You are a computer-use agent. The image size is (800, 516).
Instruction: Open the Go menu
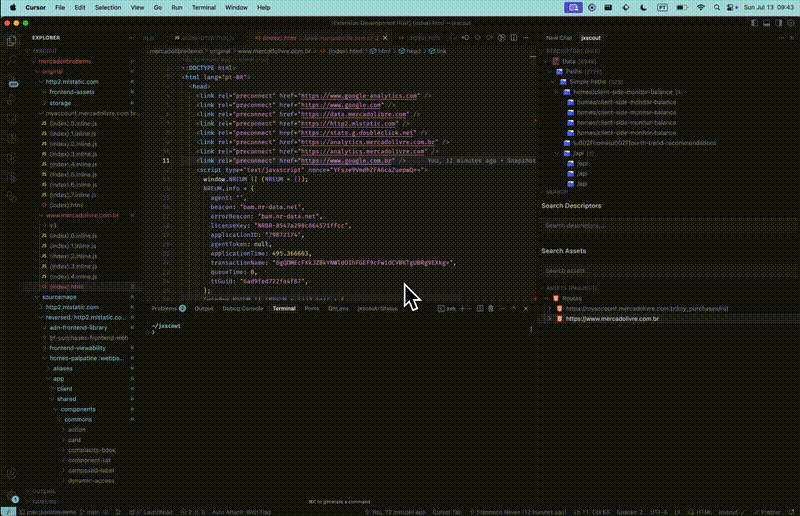(x=158, y=8)
